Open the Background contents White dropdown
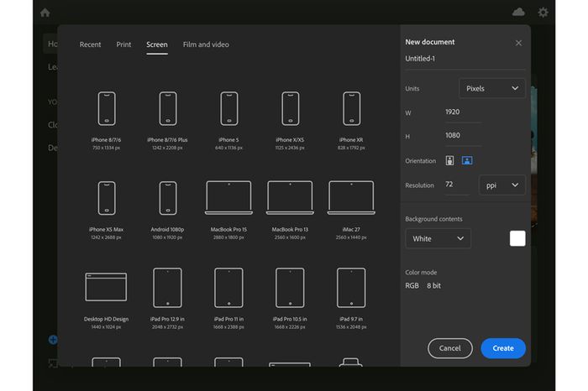The height and width of the screenshot is (391, 588). point(438,238)
